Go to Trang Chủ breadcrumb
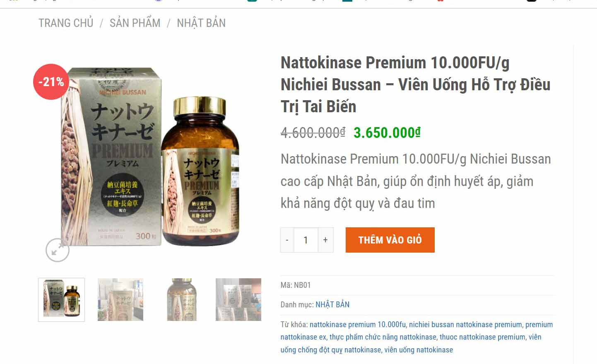 tap(66, 23)
